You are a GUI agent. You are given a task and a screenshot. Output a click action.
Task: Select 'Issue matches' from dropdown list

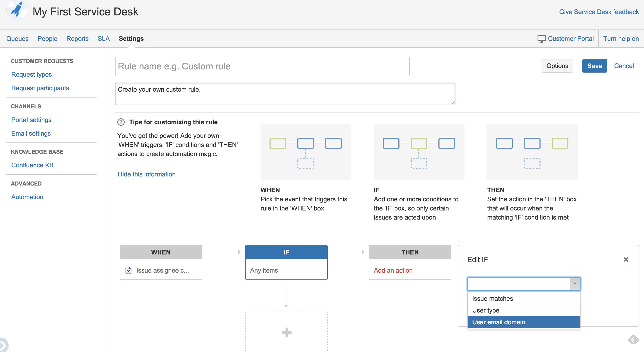pyautogui.click(x=492, y=298)
